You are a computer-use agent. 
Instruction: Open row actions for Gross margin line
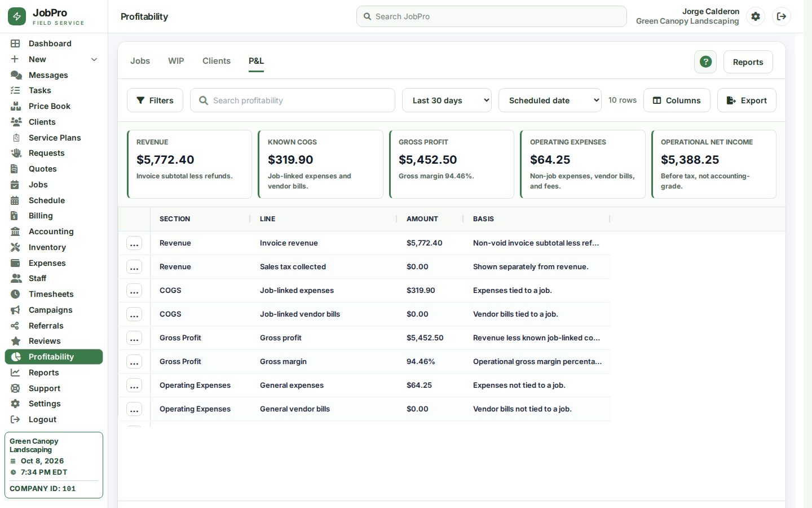[x=134, y=362]
